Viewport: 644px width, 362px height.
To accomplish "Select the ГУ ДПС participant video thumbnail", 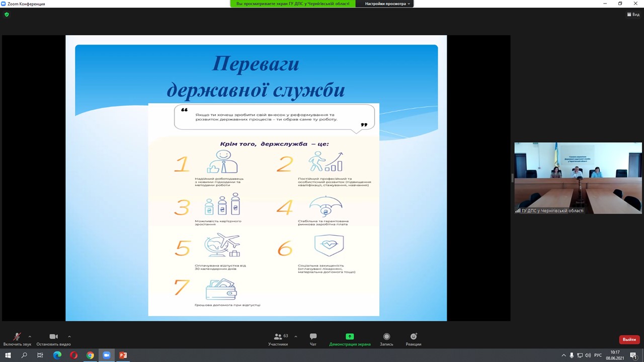I will click(x=578, y=178).
